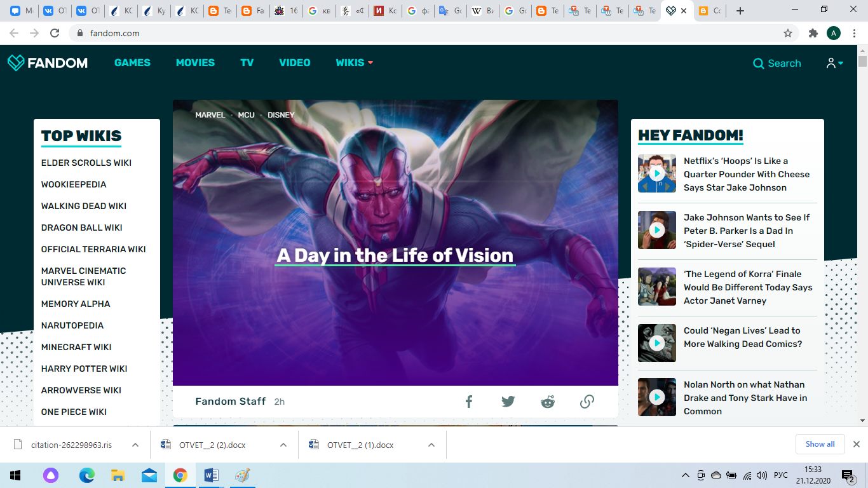Image resolution: width=868 pixels, height=488 pixels.
Task: Reload the page
Action: [55, 33]
